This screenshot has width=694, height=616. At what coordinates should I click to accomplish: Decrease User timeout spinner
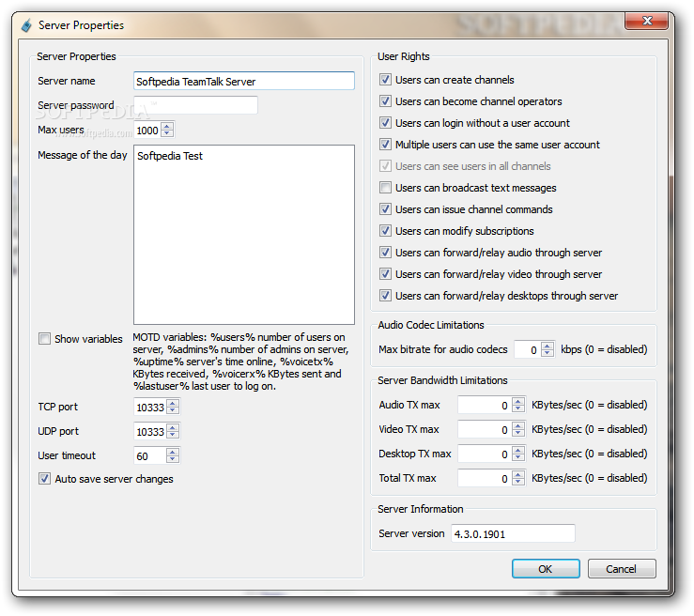click(x=173, y=459)
